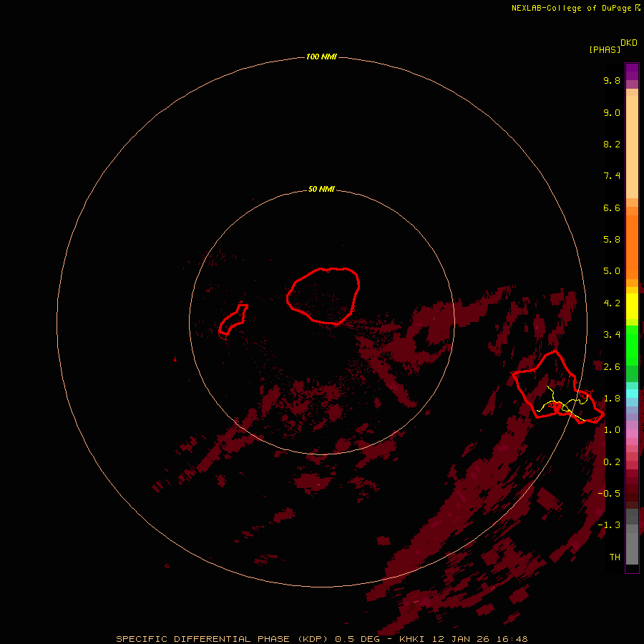Click the -1.3 scale value
The image size is (644, 644).
coord(609,525)
